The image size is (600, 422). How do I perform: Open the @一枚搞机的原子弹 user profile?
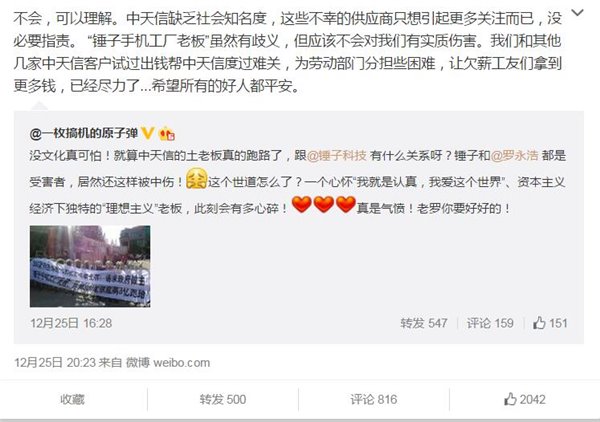pyautogui.click(x=83, y=133)
